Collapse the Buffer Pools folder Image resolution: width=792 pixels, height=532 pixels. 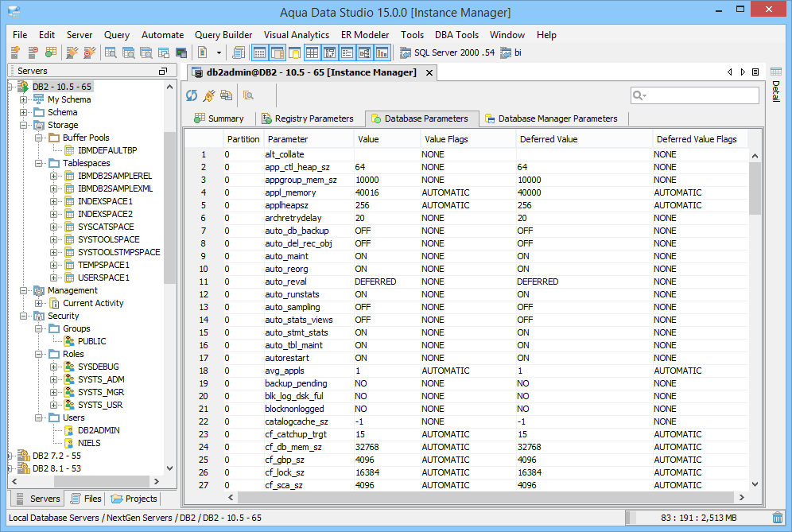click(38, 138)
